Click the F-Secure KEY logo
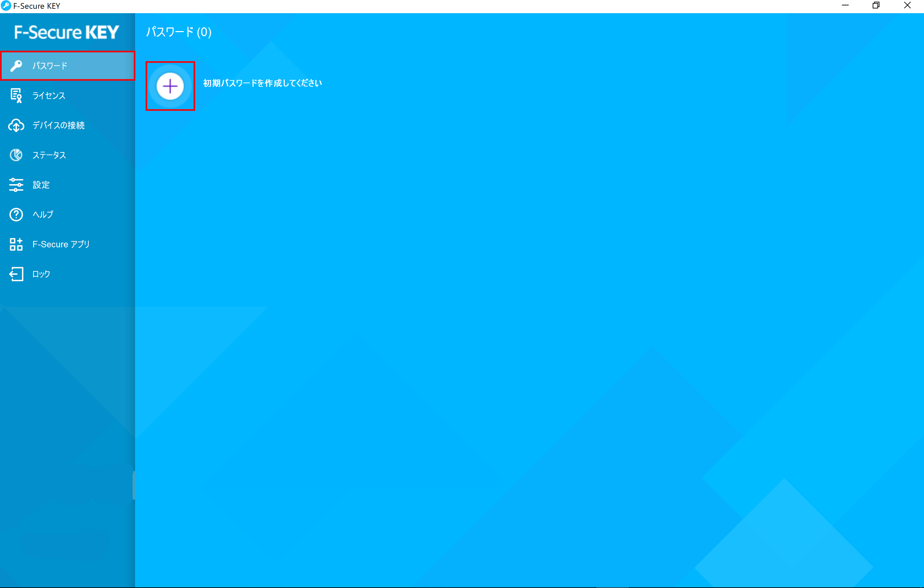 67,32
